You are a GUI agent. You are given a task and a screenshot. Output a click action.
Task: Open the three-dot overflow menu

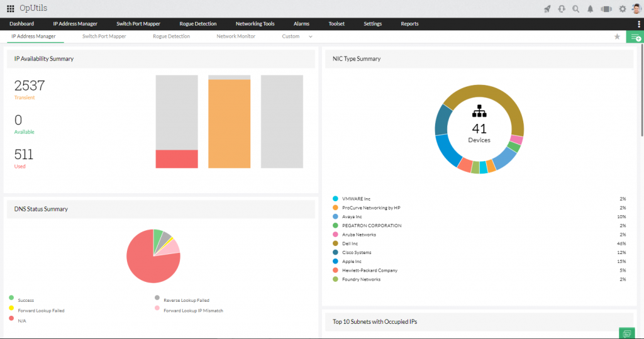coord(638,24)
